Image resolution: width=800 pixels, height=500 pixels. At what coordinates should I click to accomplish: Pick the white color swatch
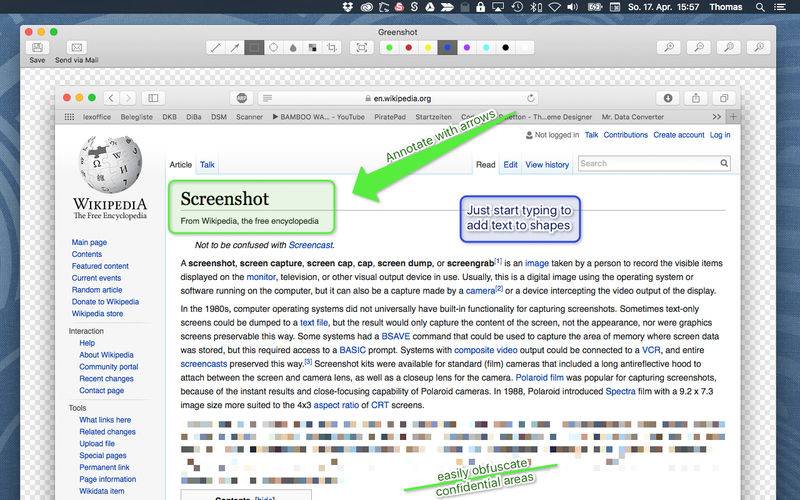pos(524,47)
